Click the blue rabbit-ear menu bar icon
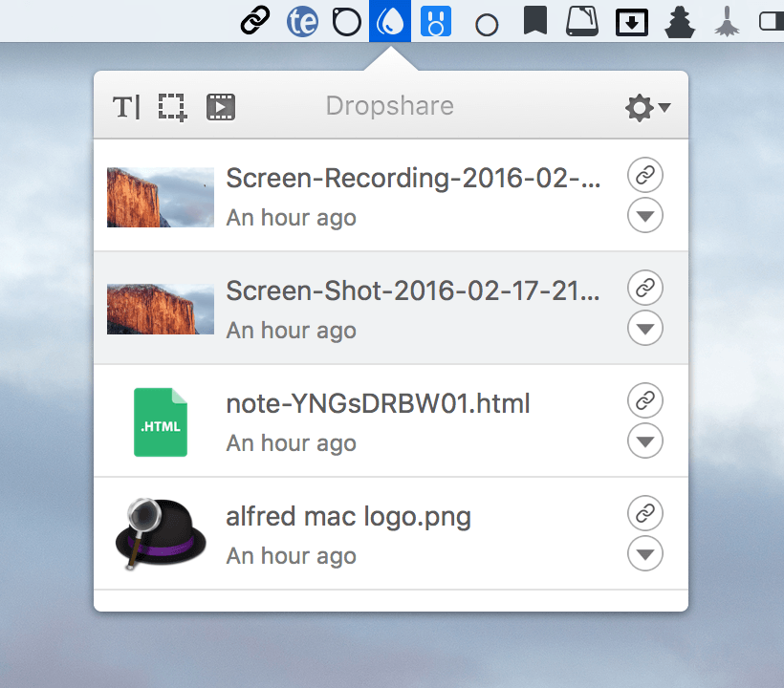 pos(436,21)
